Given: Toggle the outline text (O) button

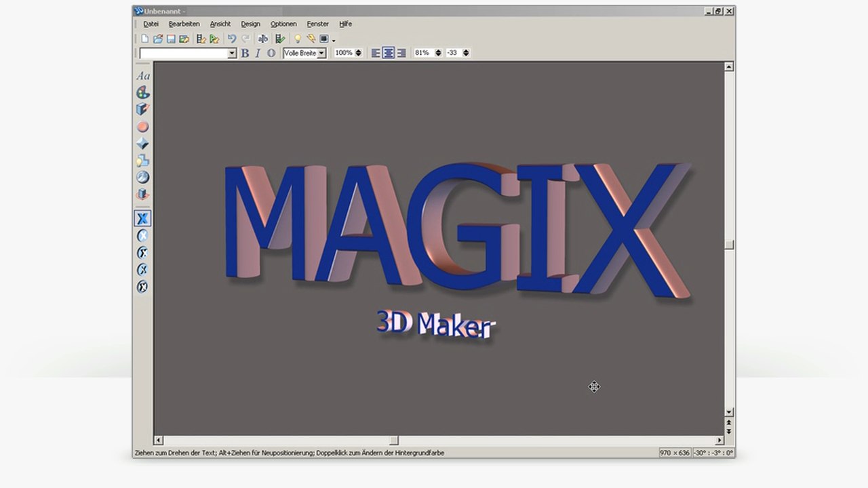Looking at the screenshot, I should pos(271,53).
